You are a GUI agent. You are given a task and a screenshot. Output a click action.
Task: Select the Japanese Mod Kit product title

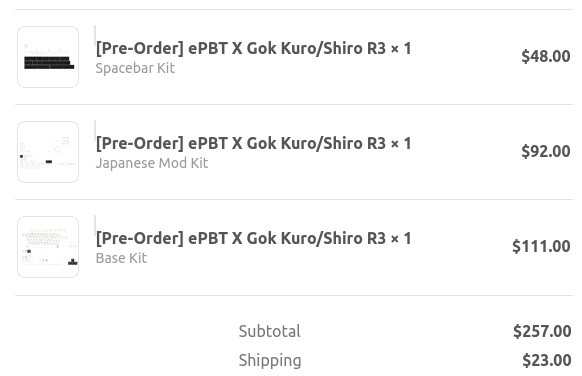(253, 144)
